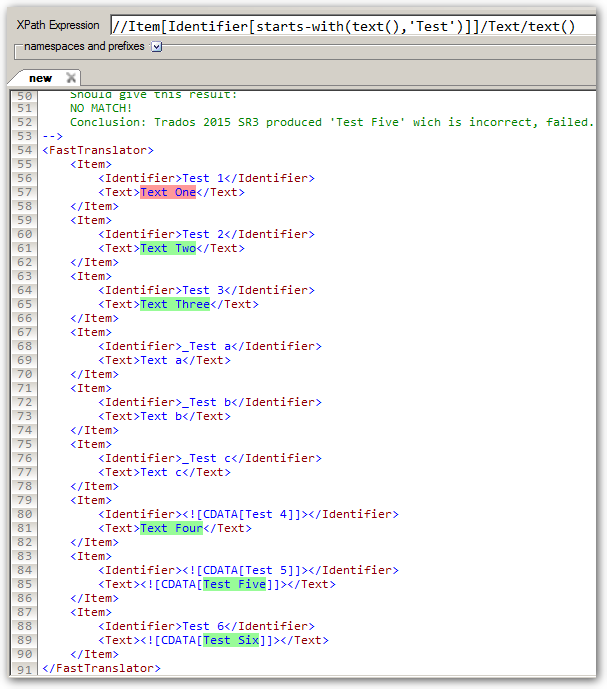Expand the namespaces and prefixes section

tap(157, 47)
